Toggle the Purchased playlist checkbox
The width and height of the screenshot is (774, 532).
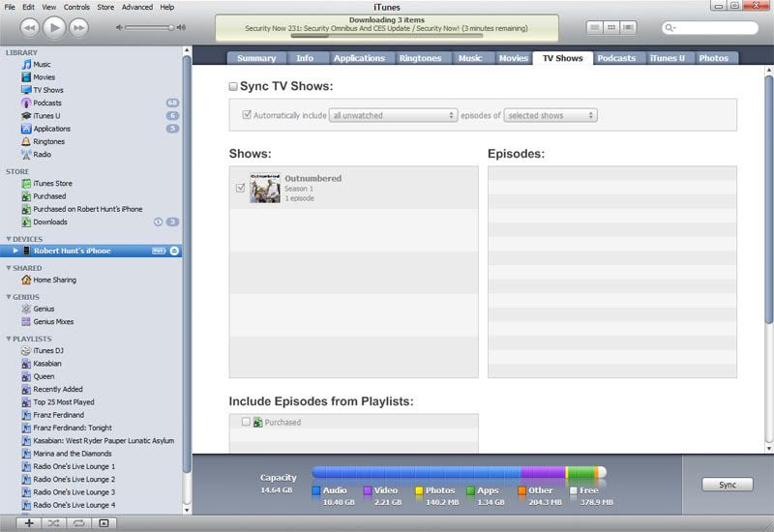pyautogui.click(x=246, y=422)
